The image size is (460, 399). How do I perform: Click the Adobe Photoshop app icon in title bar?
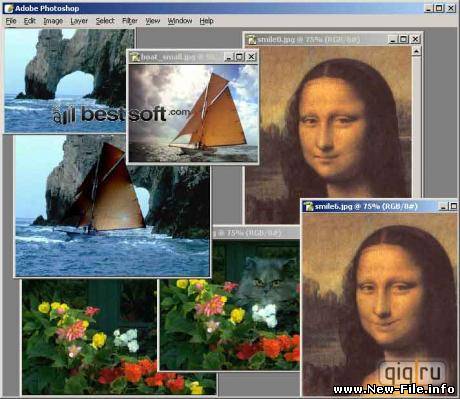click(x=8, y=8)
